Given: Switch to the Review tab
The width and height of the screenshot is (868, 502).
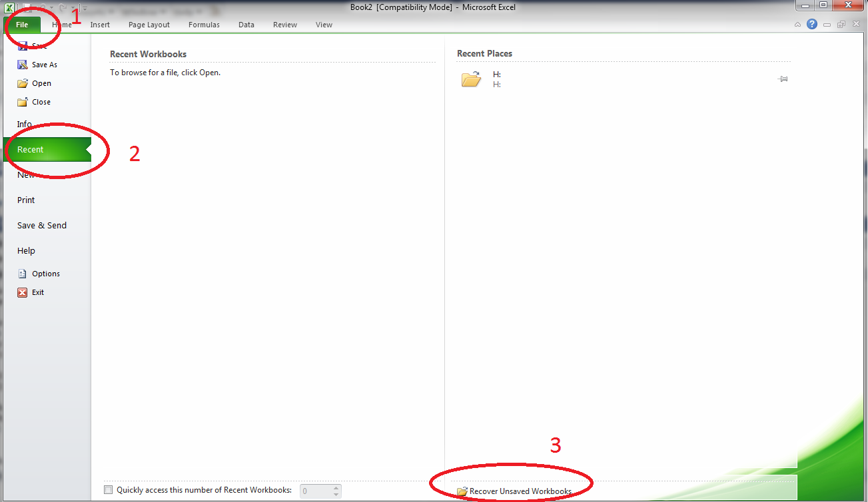Looking at the screenshot, I should point(285,25).
